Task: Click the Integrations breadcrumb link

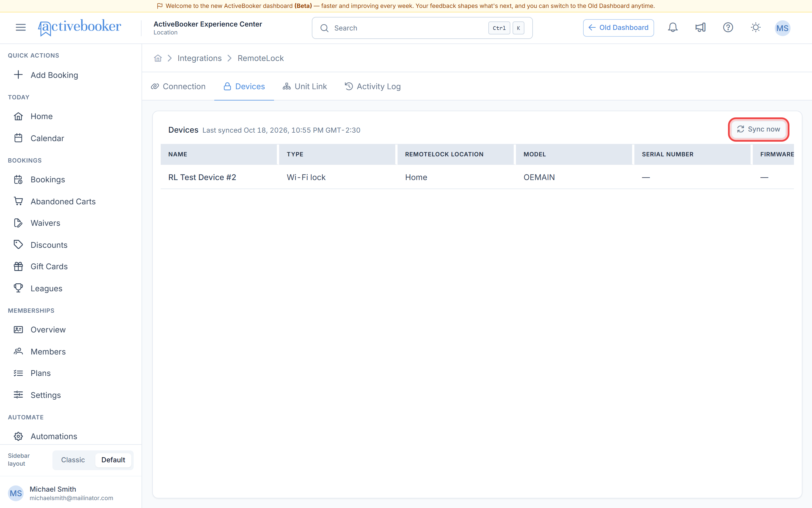Action: [199, 58]
